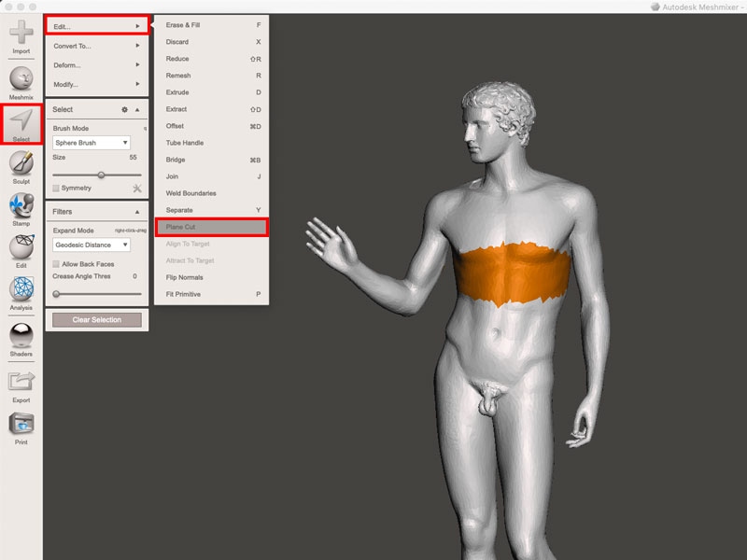Click the brush Size slider

tap(96, 175)
